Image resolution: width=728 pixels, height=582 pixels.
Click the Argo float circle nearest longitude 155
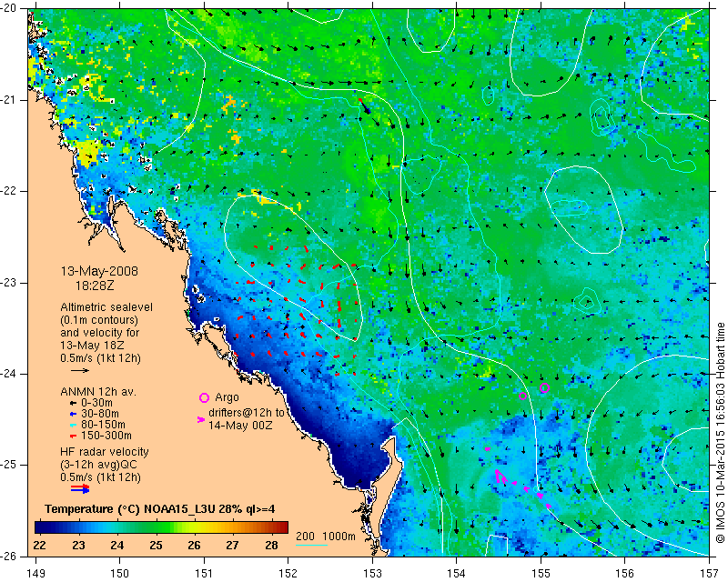coord(544,387)
